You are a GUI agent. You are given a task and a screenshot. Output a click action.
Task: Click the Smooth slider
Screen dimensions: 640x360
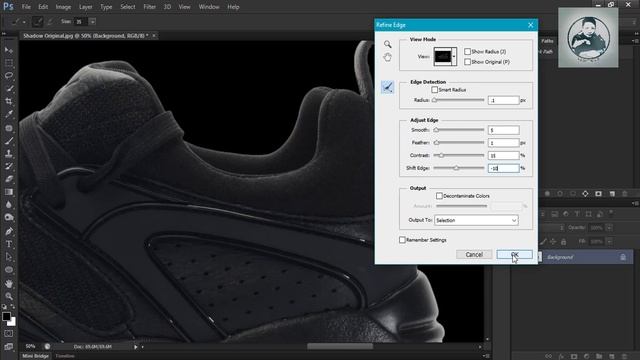click(x=458, y=130)
